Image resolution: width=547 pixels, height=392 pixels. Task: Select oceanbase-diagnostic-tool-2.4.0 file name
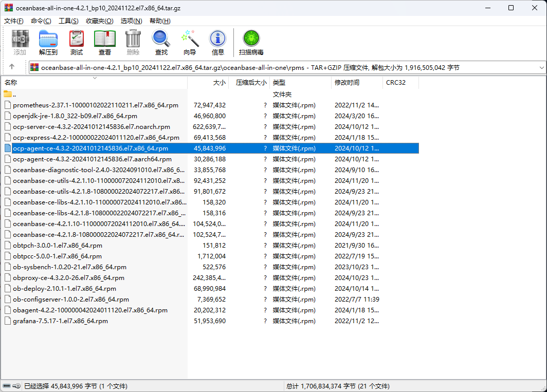99,170
